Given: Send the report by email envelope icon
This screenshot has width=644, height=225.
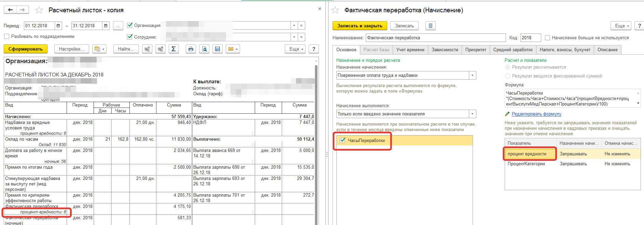Looking at the screenshot, I should pos(233,49).
